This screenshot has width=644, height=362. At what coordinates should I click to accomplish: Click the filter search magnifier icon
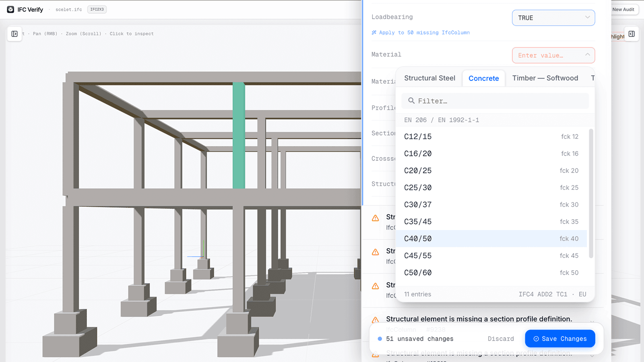click(x=411, y=101)
